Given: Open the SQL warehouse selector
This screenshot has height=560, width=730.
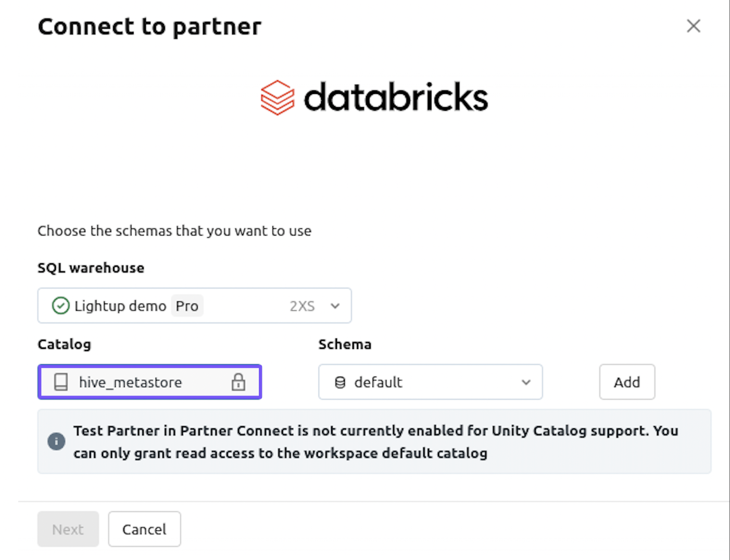Looking at the screenshot, I should 194,306.
